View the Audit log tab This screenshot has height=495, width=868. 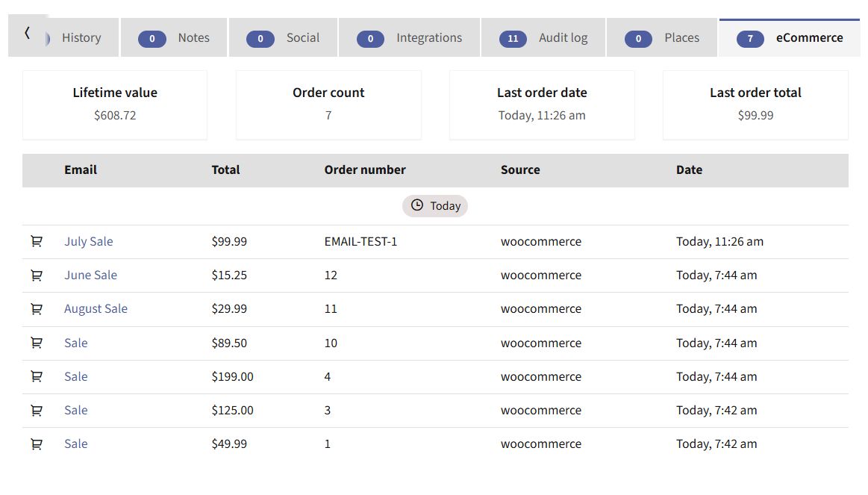(543, 37)
